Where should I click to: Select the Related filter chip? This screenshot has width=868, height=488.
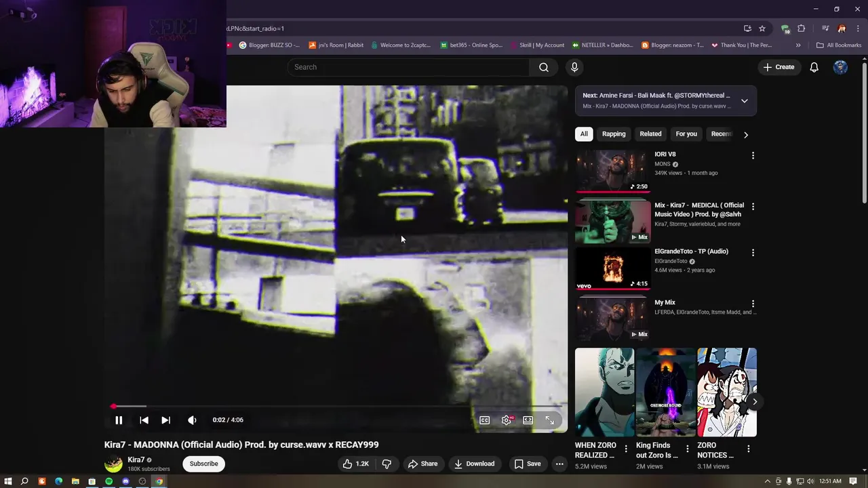point(650,134)
